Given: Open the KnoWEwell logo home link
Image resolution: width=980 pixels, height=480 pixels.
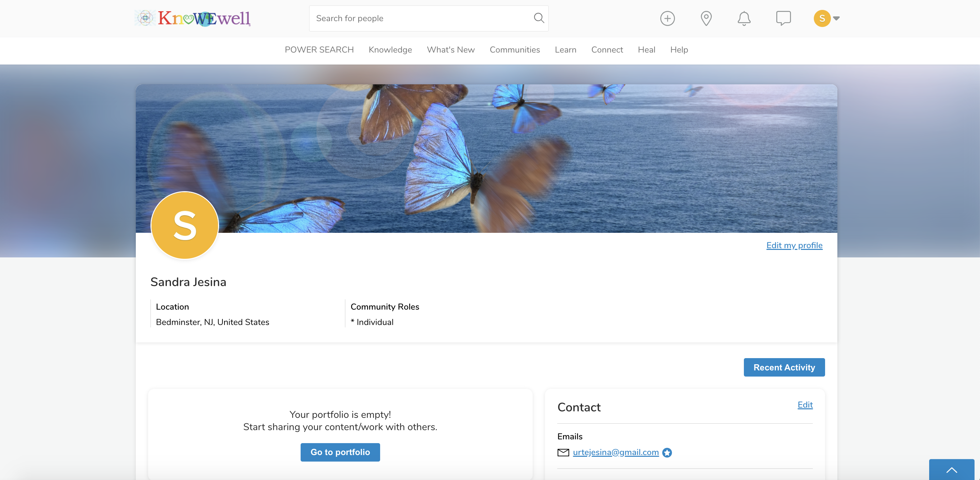Looking at the screenshot, I should pyautogui.click(x=192, y=18).
